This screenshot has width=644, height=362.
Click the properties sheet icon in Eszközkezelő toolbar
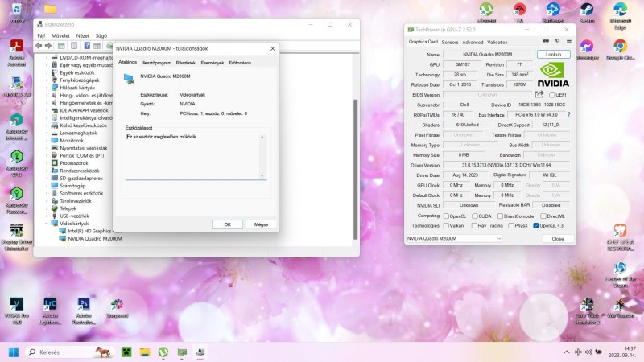click(74, 46)
